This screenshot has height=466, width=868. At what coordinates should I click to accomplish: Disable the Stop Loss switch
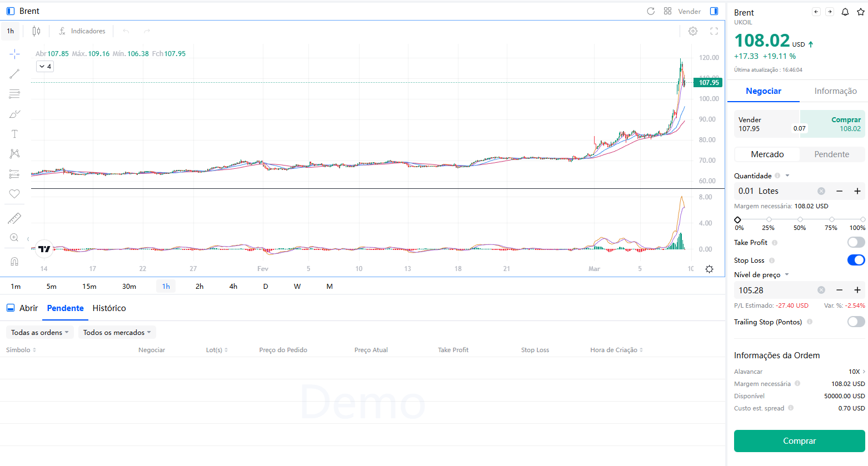point(856,260)
